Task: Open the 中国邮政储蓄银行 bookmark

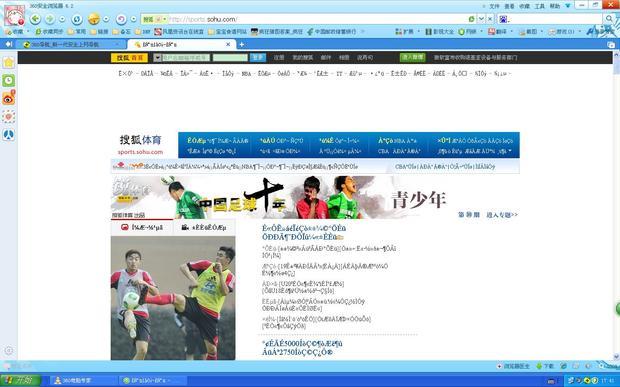Action: (x=332, y=31)
